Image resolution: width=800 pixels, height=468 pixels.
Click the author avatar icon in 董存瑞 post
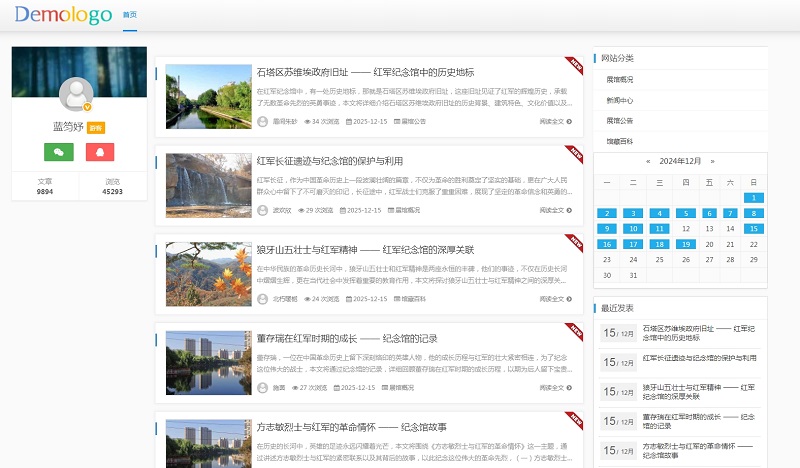pos(262,388)
